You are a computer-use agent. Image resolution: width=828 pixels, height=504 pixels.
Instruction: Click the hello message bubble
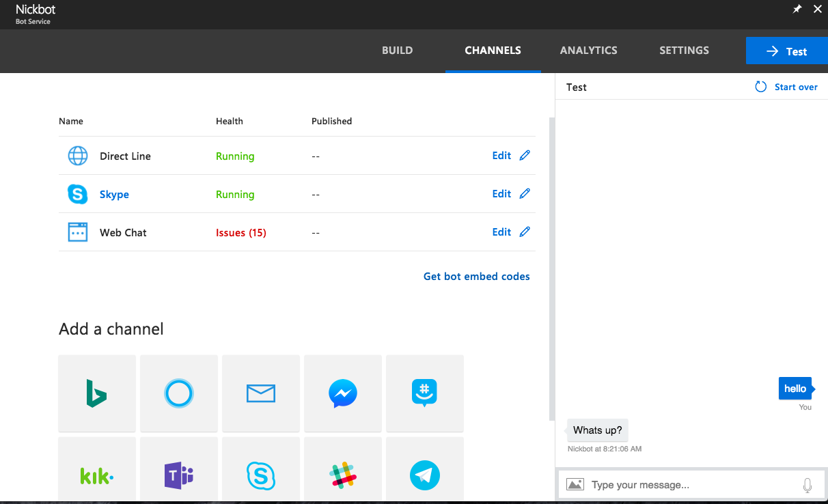coord(795,389)
